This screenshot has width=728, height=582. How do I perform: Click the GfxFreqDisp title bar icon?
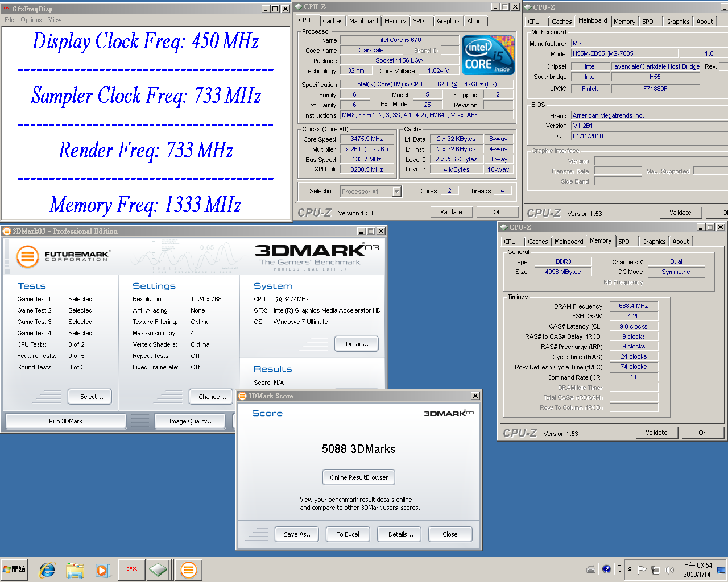click(6, 9)
